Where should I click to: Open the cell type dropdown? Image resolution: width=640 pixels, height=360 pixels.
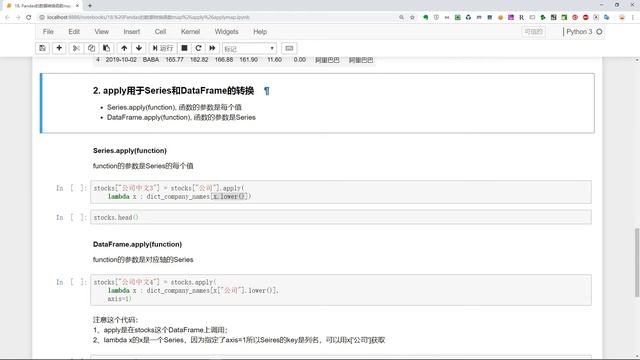(249, 49)
